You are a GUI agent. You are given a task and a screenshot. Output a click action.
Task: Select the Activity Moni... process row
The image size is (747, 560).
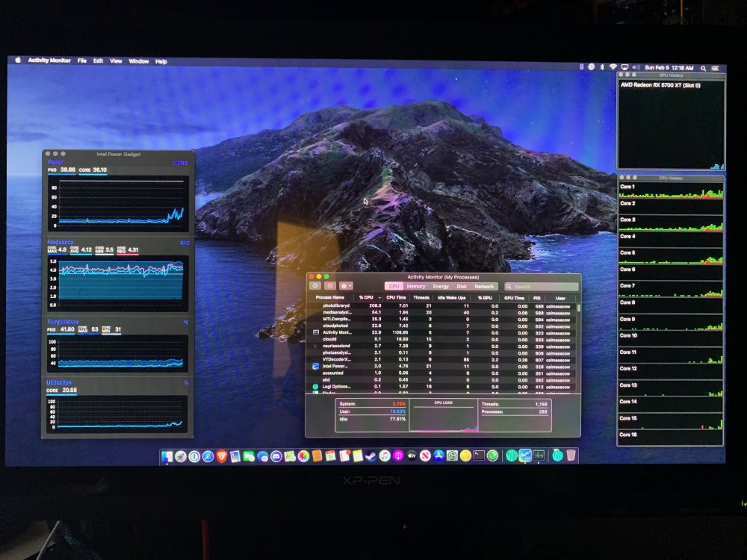pyautogui.click(x=442, y=332)
